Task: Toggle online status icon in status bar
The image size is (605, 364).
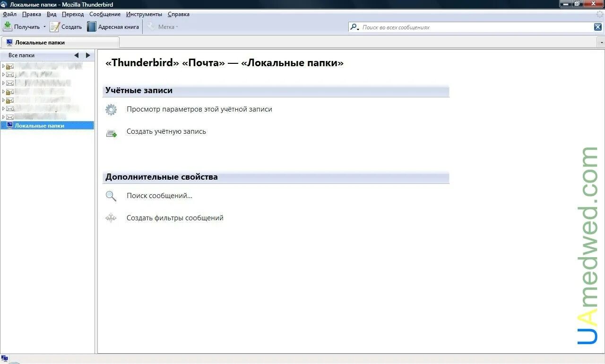Action: click(x=5, y=358)
